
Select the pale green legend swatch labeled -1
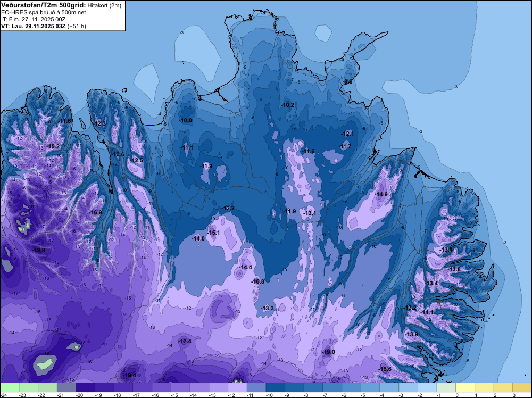pos(446,387)
